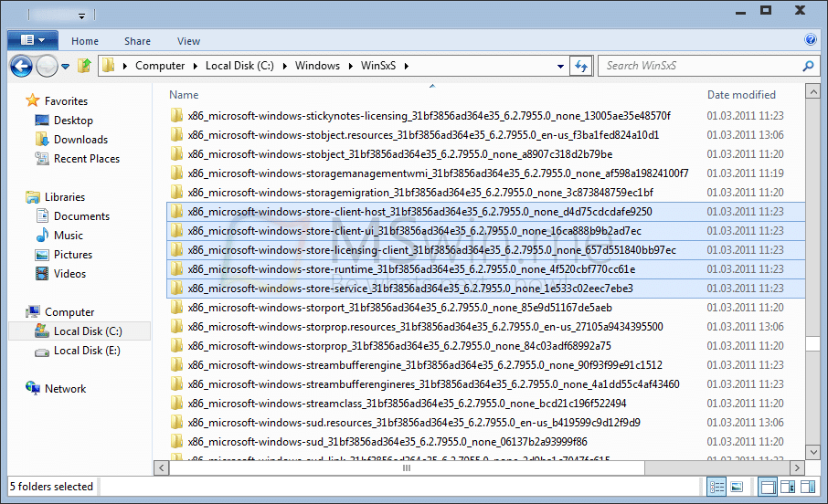Go up one folder level icon

point(84,66)
